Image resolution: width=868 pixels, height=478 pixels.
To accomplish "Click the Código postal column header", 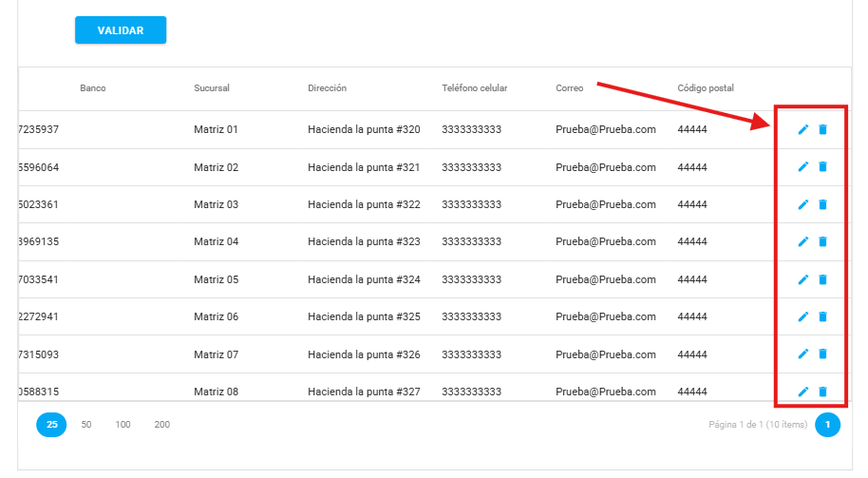I will pyautogui.click(x=706, y=88).
